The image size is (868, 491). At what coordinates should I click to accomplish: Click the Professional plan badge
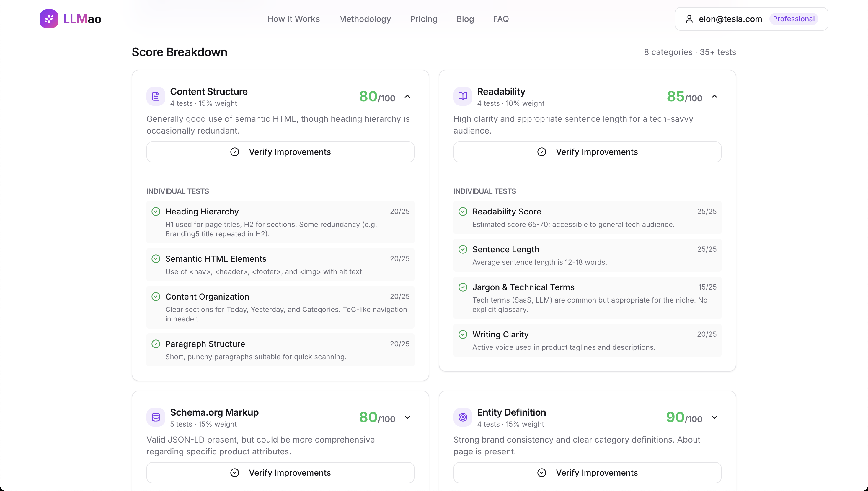(793, 19)
